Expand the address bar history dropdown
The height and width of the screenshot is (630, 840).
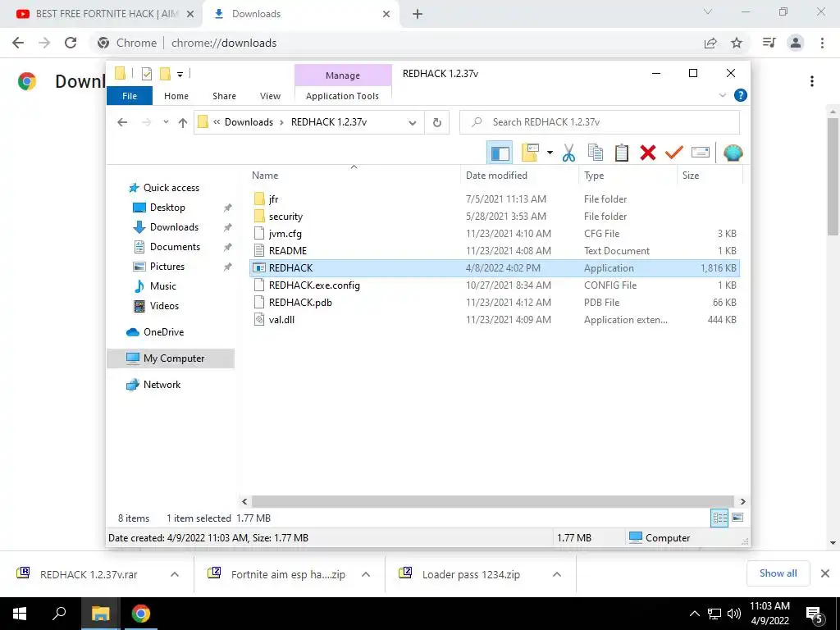click(x=413, y=123)
